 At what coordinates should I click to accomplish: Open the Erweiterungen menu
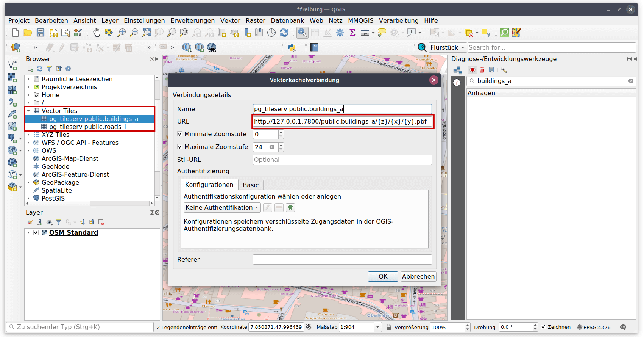pos(192,20)
